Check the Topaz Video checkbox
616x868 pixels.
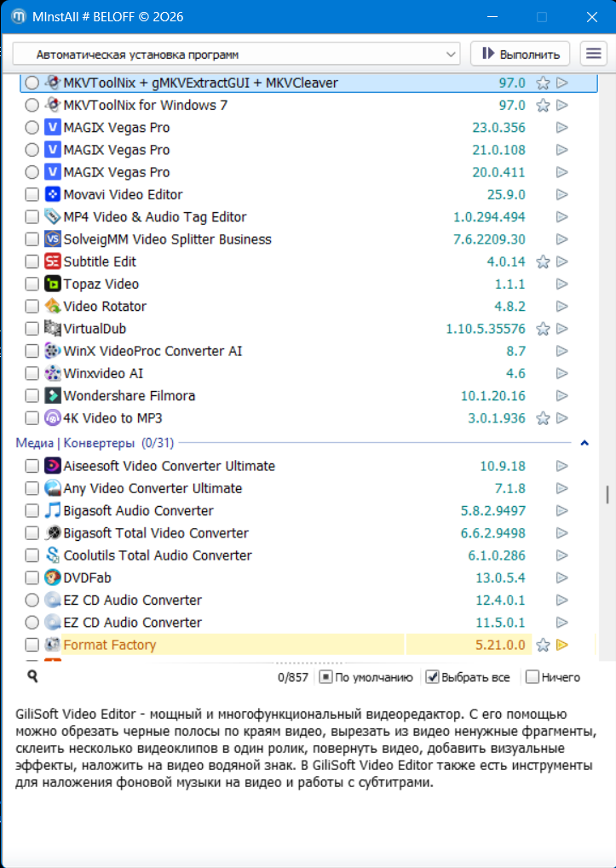coord(32,284)
